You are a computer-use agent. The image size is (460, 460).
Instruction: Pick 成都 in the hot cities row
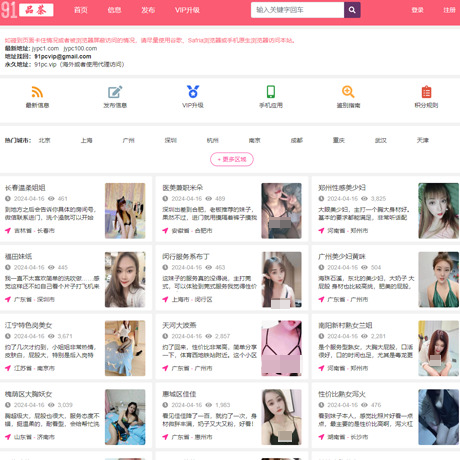click(297, 140)
